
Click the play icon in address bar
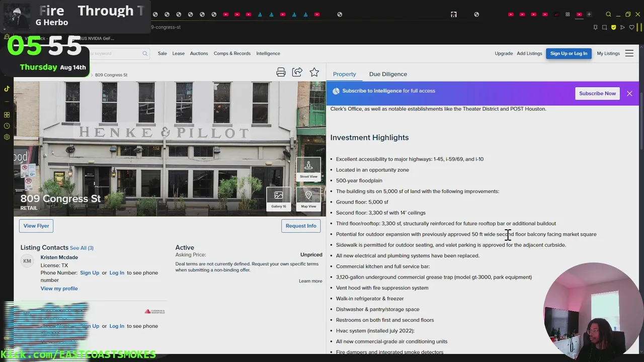(622, 27)
